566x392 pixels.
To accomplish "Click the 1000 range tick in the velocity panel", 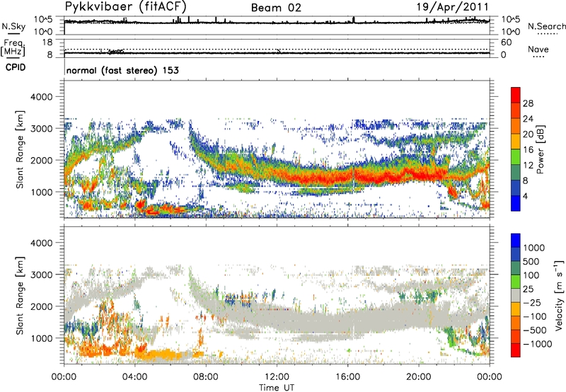I will (x=41, y=338).
